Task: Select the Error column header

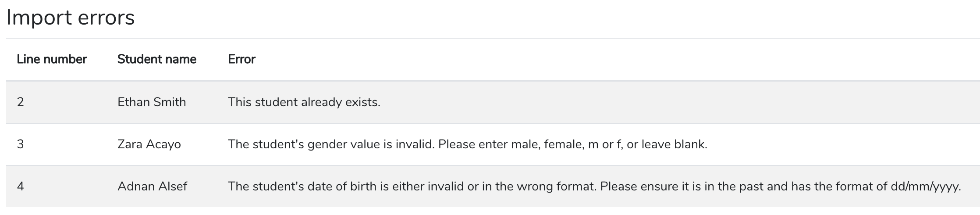Action: point(241,59)
